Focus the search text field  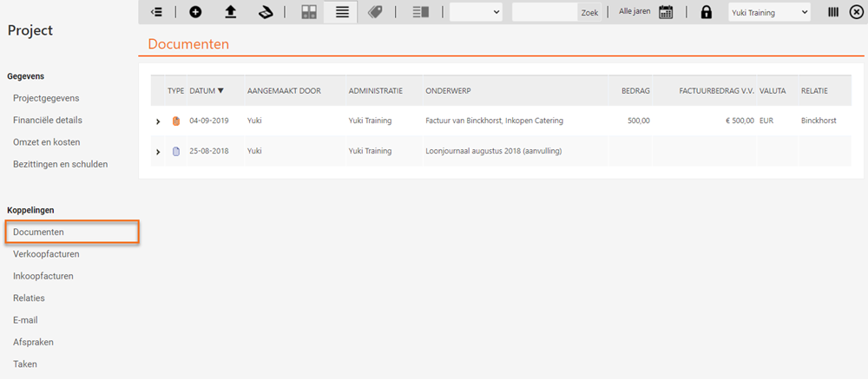(545, 12)
